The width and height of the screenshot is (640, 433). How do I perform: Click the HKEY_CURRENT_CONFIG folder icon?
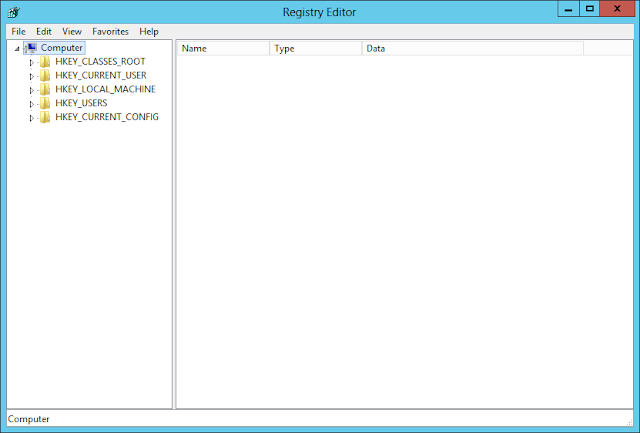[x=45, y=117]
